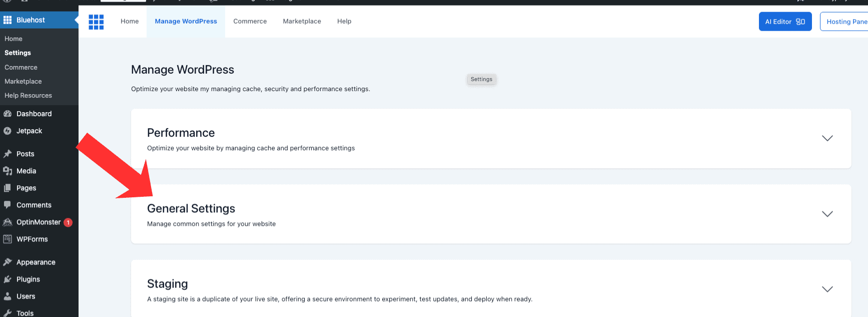Expand the Staging section chevron
This screenshot has height=317, width=868.
point(827,289)
